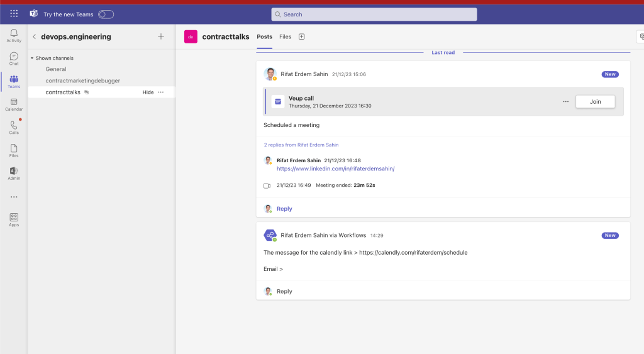The height and width of the screenshot is (354, 644).
Task: Open Admin in the left rail
Action: pyautogui.click(x=14, y=174)
